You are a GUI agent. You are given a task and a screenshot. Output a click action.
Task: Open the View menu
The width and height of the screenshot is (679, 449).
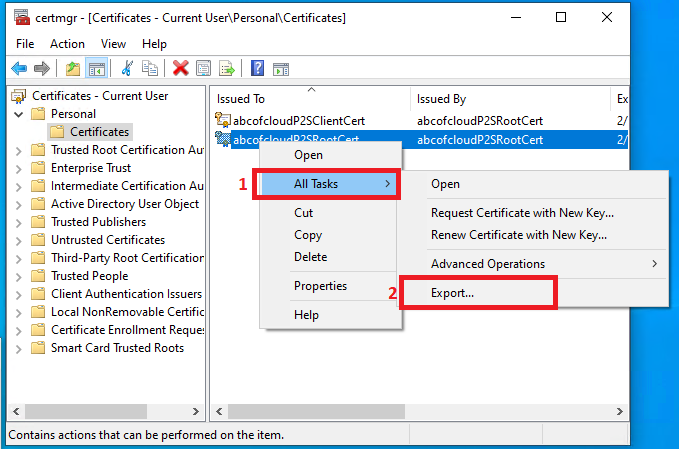(x=113, y=44)
